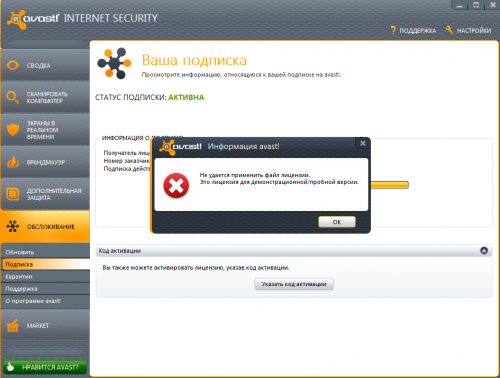The image size is (500, 378).
Task: Click the Обслуживание molecule icon
Action: pos(13,226)
